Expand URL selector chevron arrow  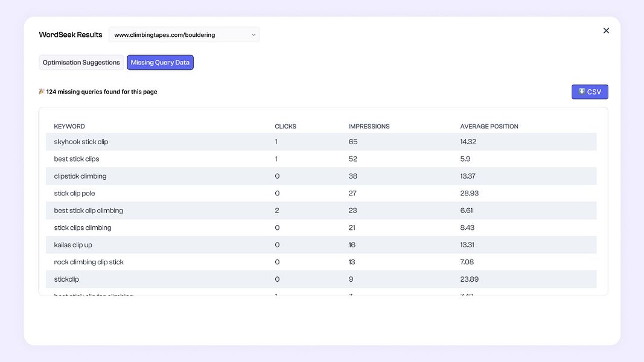[x=253, y=35]
